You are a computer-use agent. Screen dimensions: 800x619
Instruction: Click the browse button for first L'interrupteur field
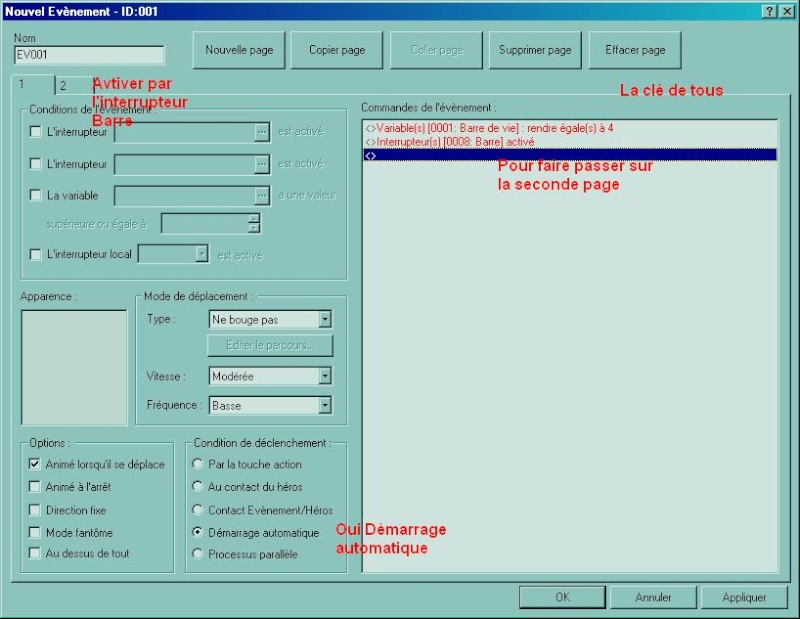[262, 132]
